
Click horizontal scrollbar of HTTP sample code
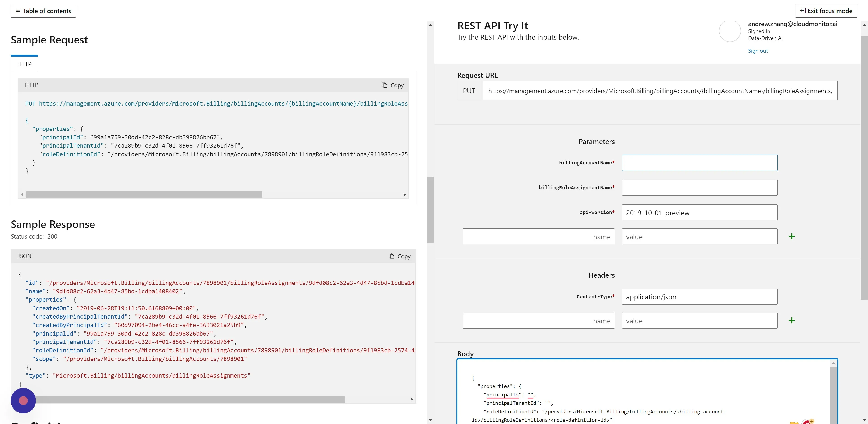144,195
